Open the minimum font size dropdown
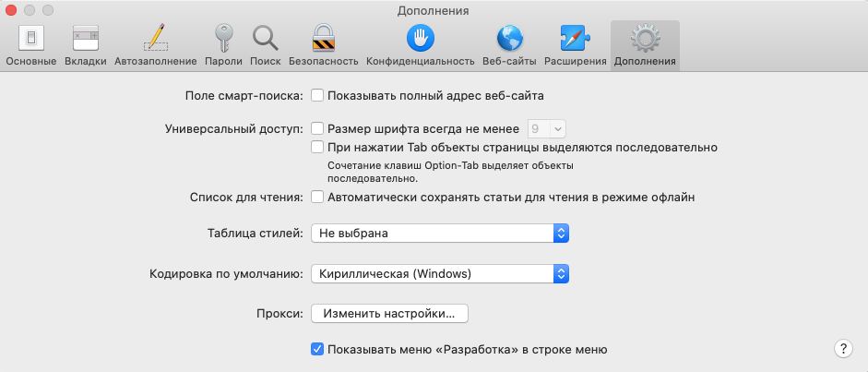This screenshot has width=868, height=372. pyautogui.click(x=546, y=129)
